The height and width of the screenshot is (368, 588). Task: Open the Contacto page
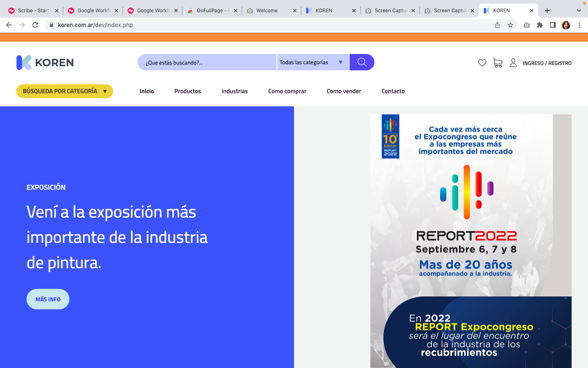point(393,91)
